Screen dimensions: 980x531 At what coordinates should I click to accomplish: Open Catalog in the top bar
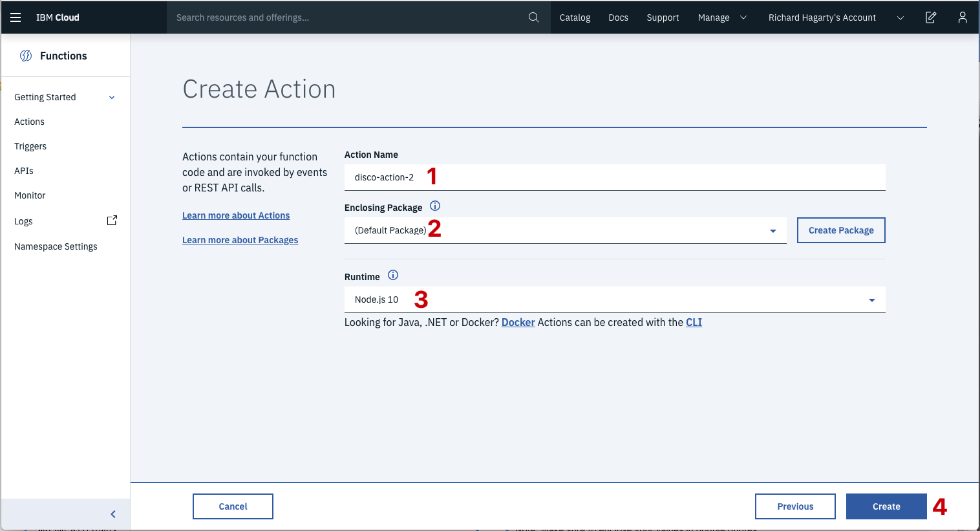pos(575,17)
